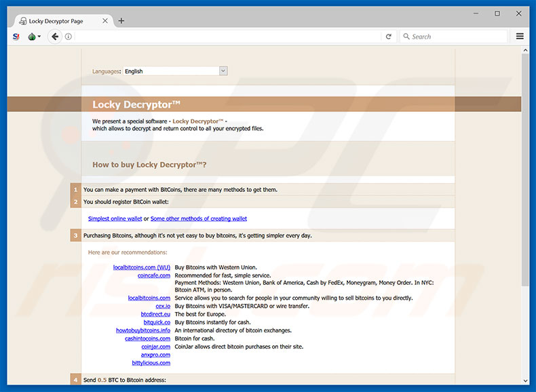
Task: Visit the anxpro.com link
Action: (x=155, y=355)
